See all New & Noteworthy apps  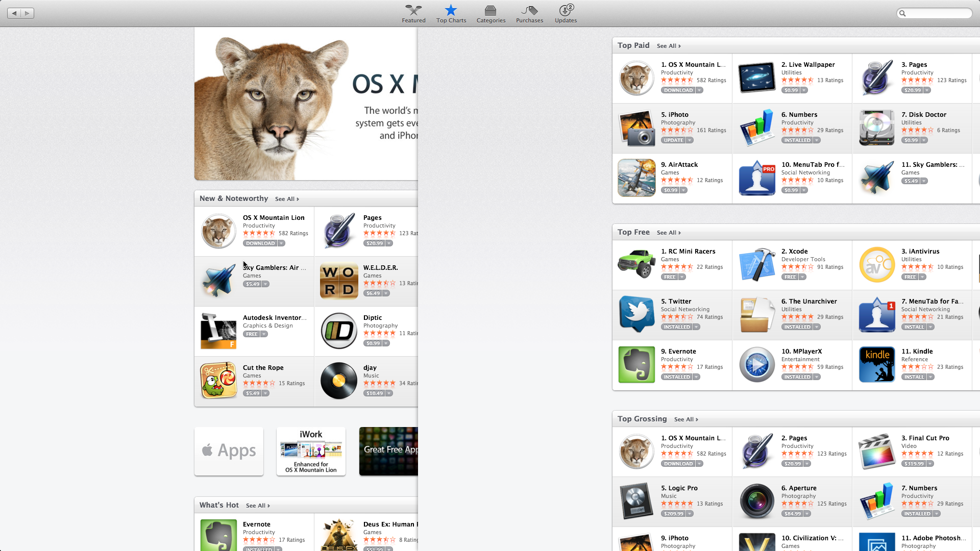[287, 199]
